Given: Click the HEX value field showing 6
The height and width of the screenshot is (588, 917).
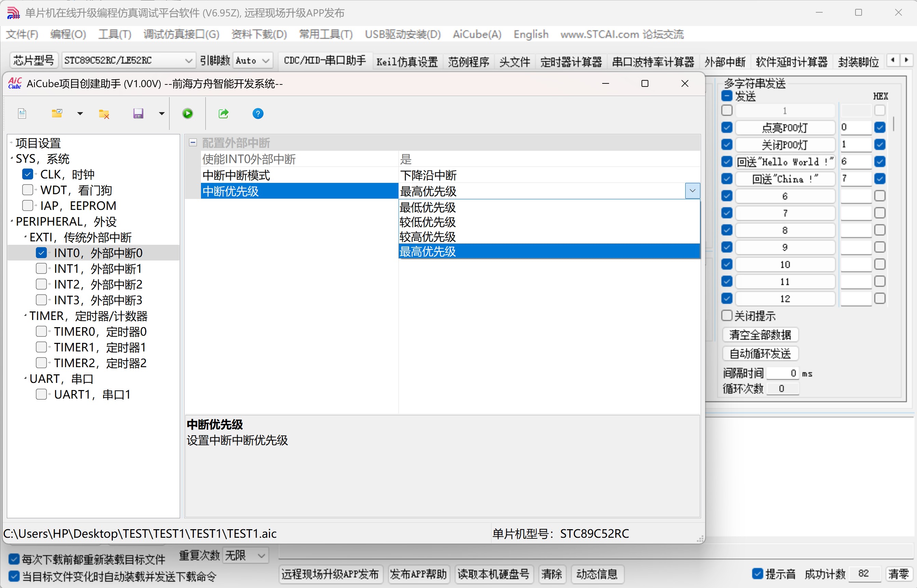Looking at the screenshot, I should coord(855,161).
